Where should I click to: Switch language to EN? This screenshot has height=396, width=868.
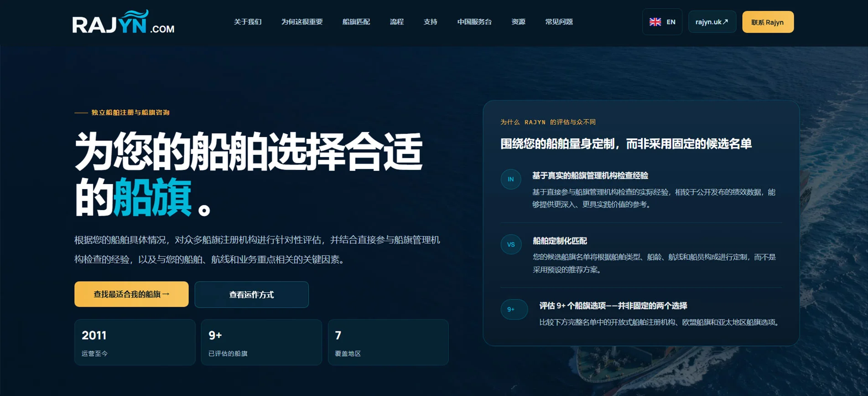662,22
